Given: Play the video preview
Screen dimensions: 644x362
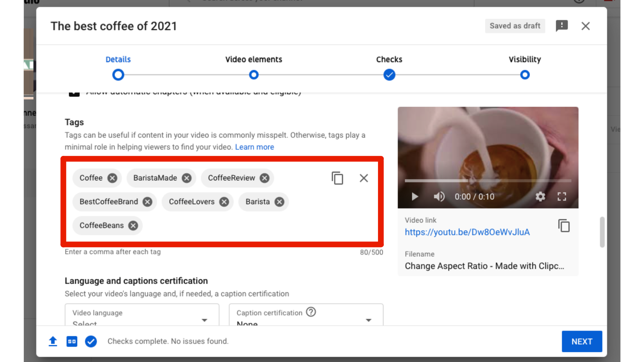Looking at the screenshot, I should click(415, 196).
